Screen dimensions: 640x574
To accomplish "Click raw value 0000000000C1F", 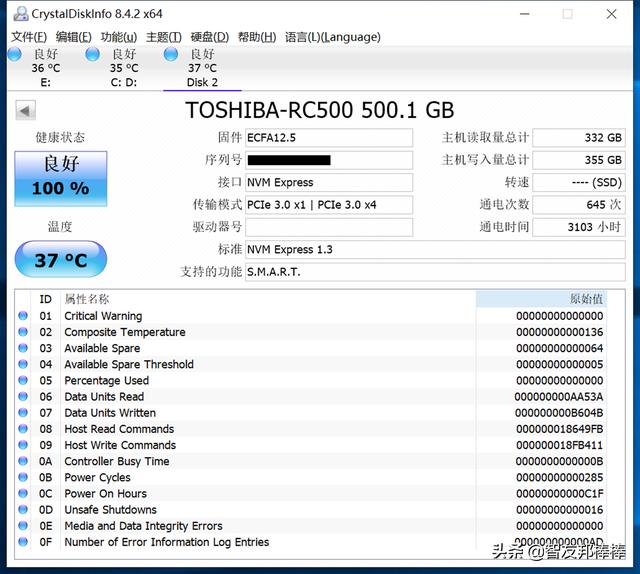I will (x=559, y=494).
